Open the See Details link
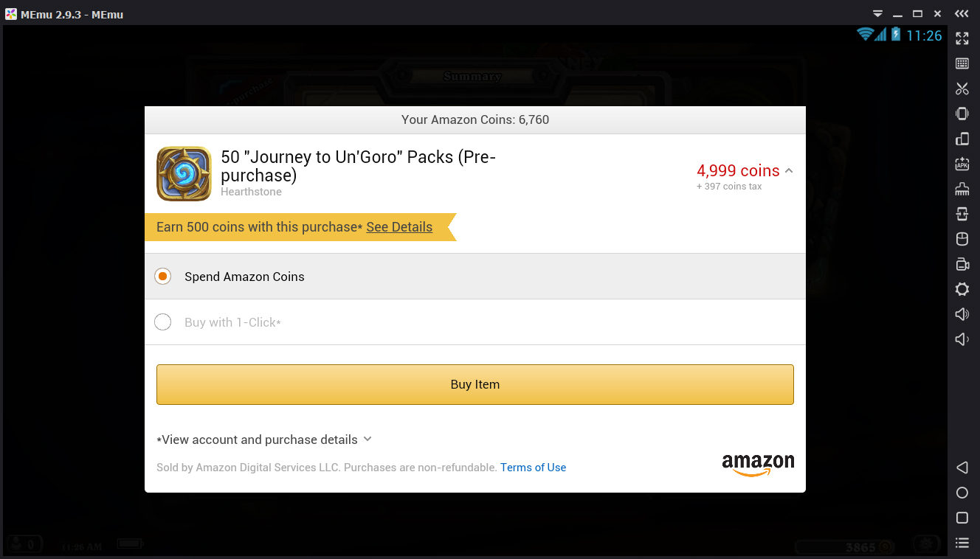 coord(399,227)
